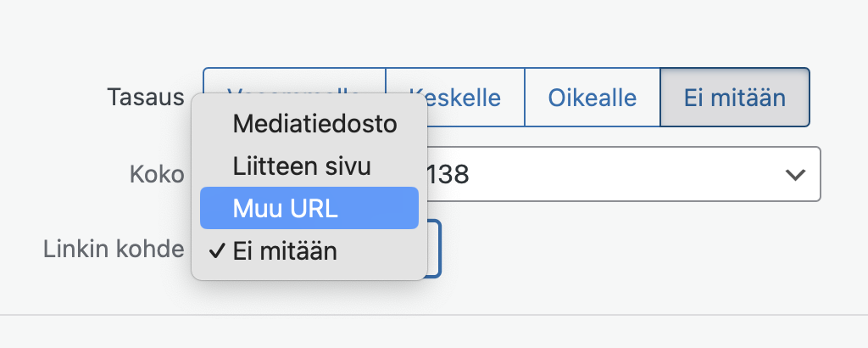Click the Koko label
The height and width of the screenshot is (348, 868).
coord(157,175)
